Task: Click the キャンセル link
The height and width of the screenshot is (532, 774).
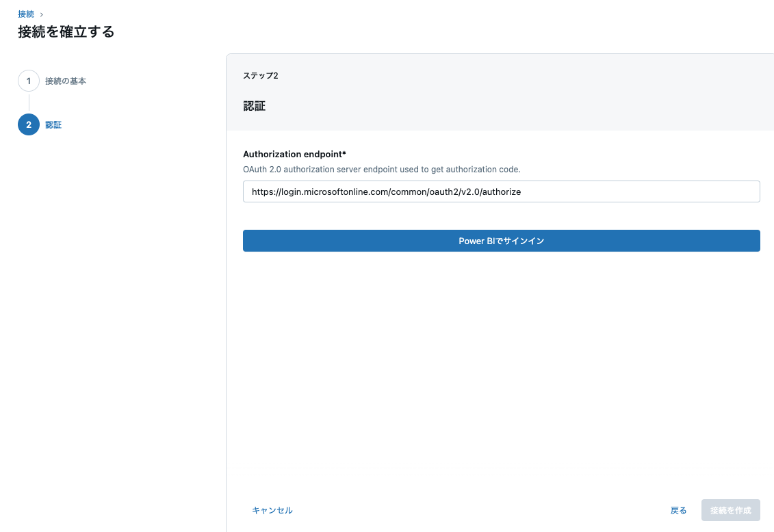Action: click(272, 510)
